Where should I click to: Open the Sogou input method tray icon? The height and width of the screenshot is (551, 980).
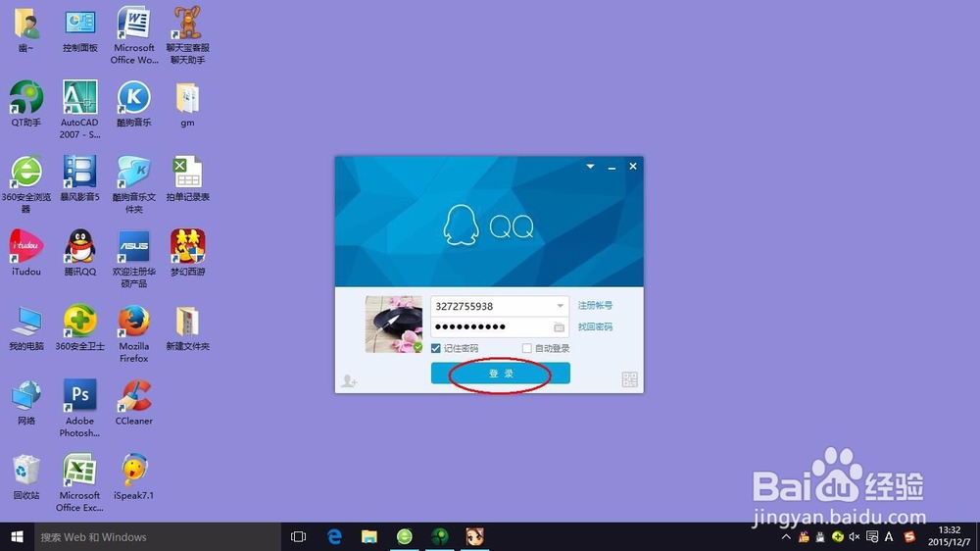(x=909, y=536)
